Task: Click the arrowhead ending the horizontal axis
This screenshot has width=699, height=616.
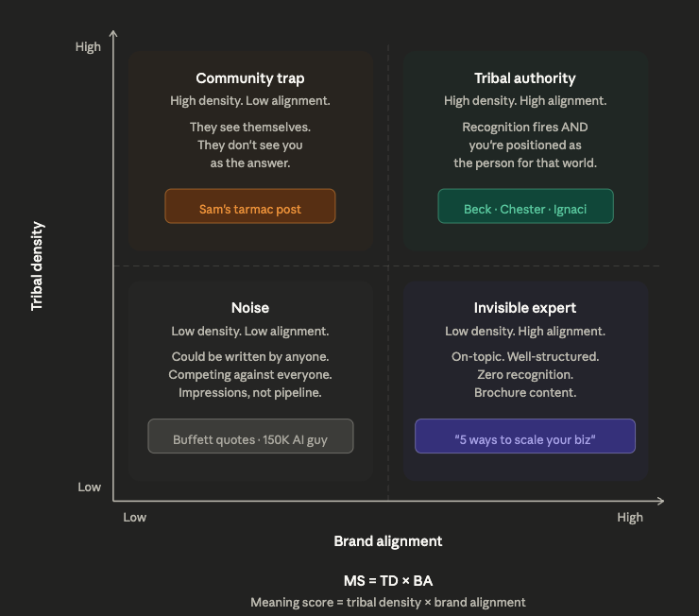Action: click(x=660, y=501)
